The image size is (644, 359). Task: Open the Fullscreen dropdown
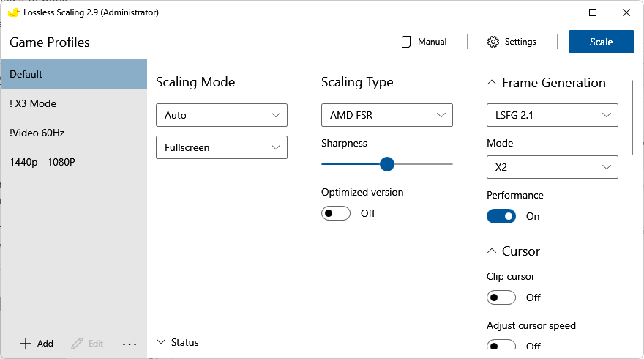click(x=221, y=147)
